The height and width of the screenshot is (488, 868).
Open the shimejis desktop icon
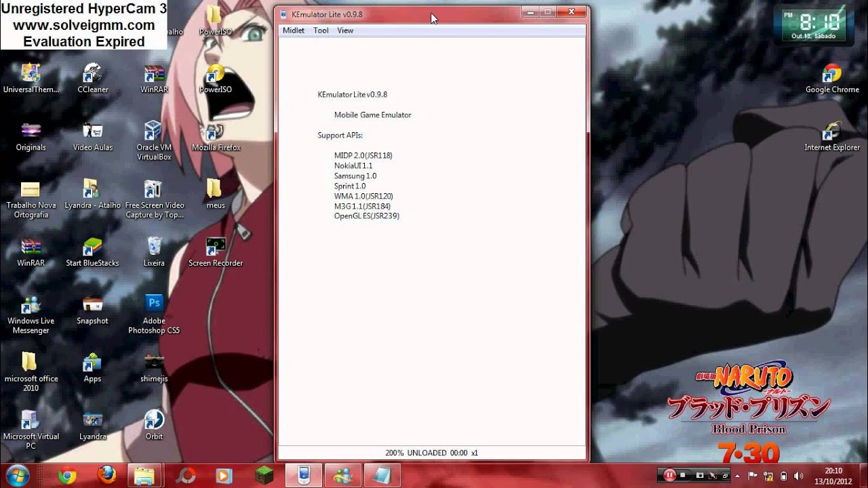(x=154, y=368)
